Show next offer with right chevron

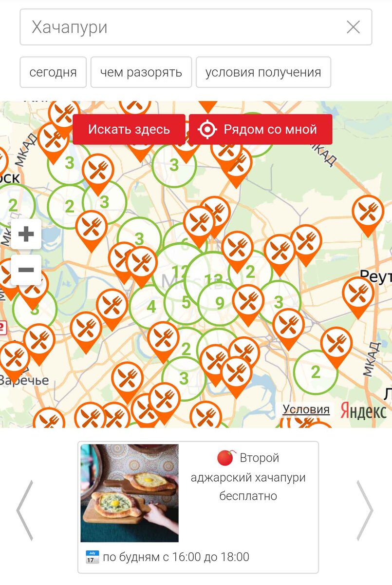point(365,510)
